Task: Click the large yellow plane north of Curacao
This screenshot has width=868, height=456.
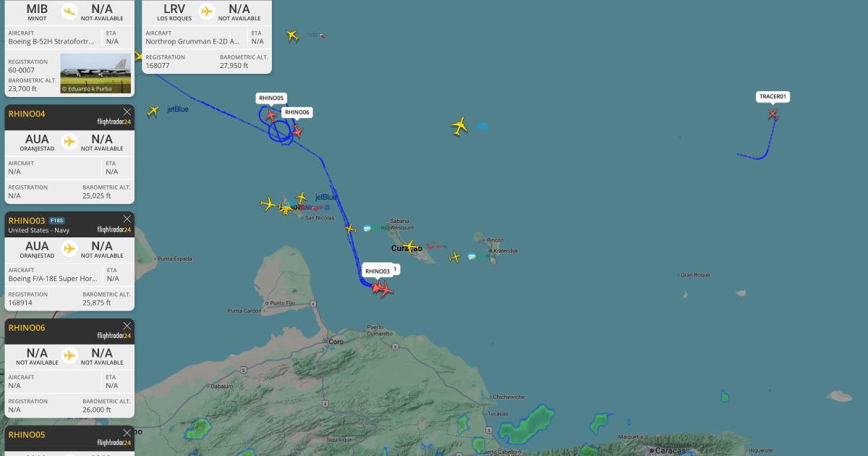Action: (459, 127)
